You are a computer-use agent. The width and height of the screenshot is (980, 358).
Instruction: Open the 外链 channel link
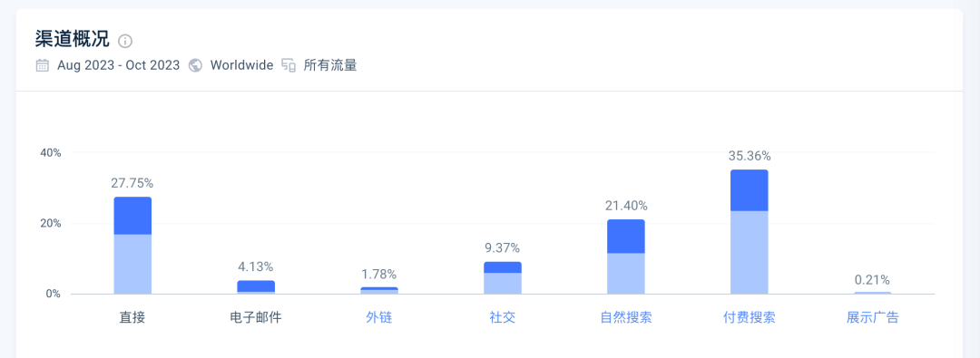378,317
